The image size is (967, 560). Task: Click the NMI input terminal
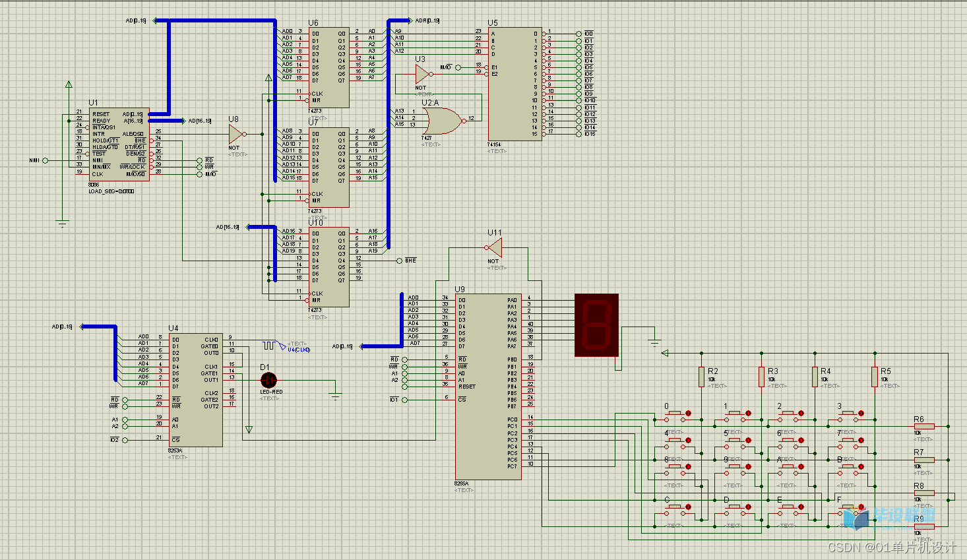[46, 160]
